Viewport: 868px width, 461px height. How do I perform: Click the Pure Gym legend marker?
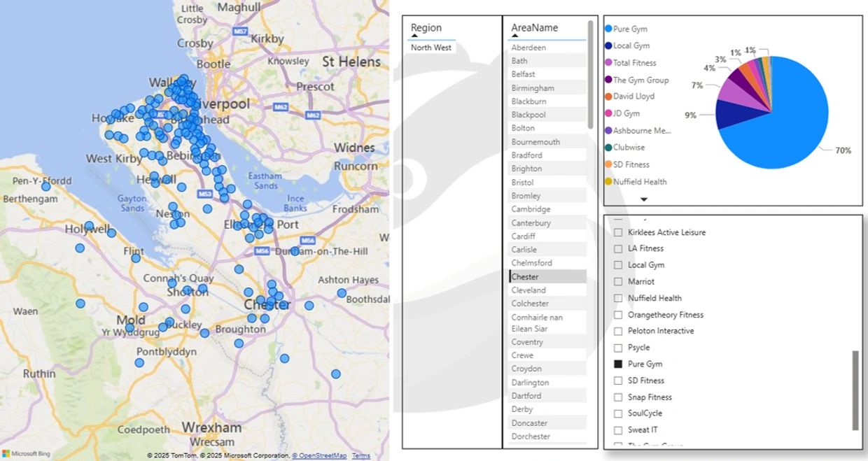pyautogui.click(x=608, y=29)
